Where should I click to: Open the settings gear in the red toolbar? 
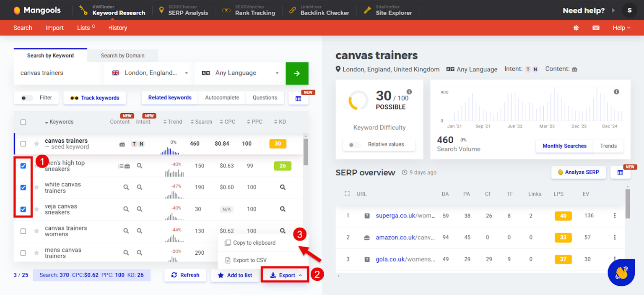click(576, 28)
